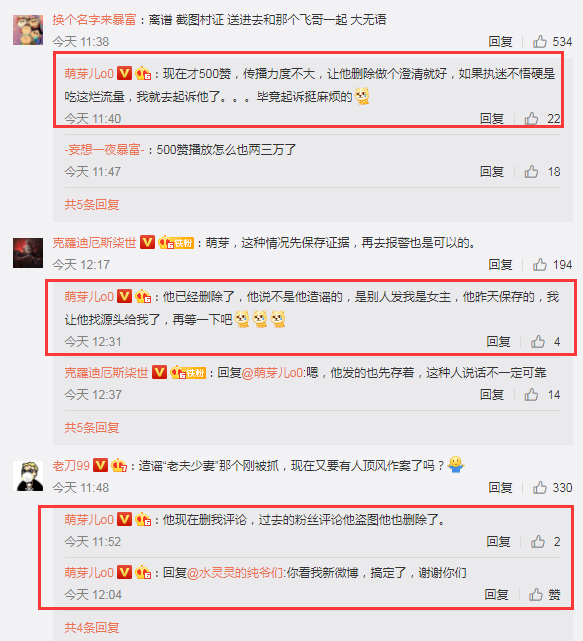This screenshot has height=641, width=583.
Task: Thumb up the 11:47 reply with 18 likes
Action: (x=531, y=171)
